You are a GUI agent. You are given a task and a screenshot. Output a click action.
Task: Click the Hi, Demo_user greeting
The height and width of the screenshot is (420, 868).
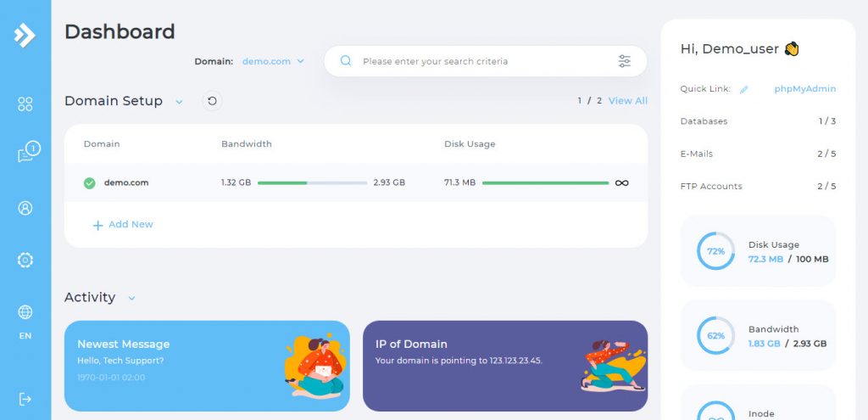[x=739, y=48]
